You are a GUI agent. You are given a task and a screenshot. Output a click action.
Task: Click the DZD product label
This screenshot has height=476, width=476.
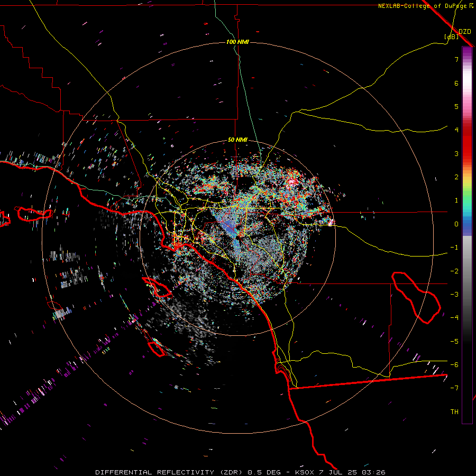465,32
